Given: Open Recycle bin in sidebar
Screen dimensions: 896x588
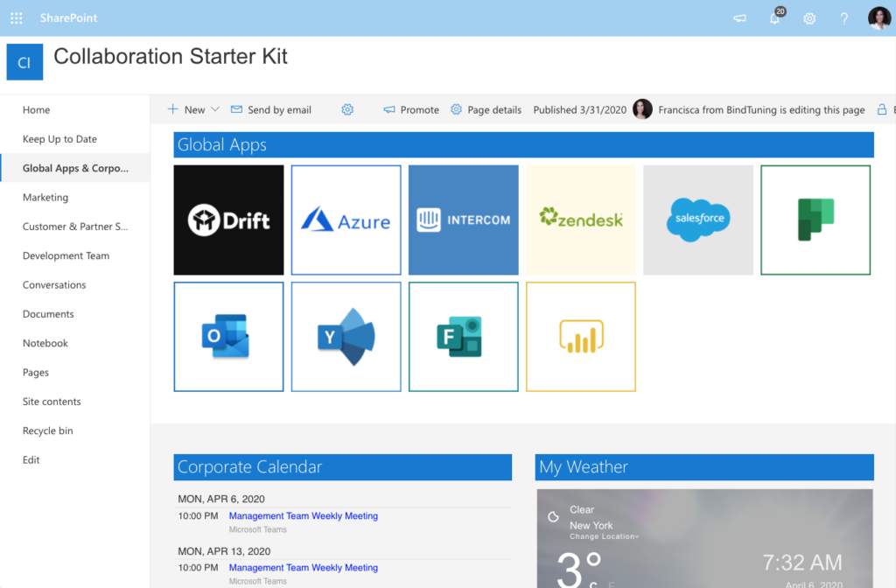Looking at the screenshot, I should (47, 430).
